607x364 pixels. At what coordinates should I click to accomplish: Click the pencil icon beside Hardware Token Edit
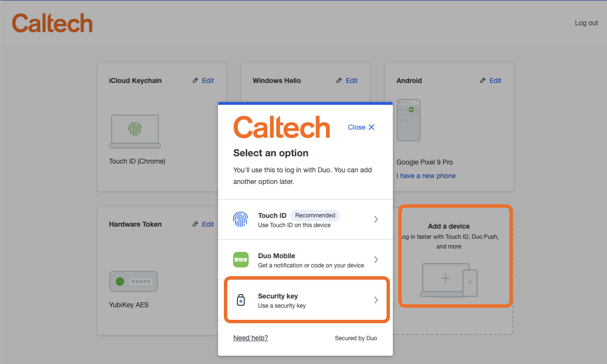195,224
